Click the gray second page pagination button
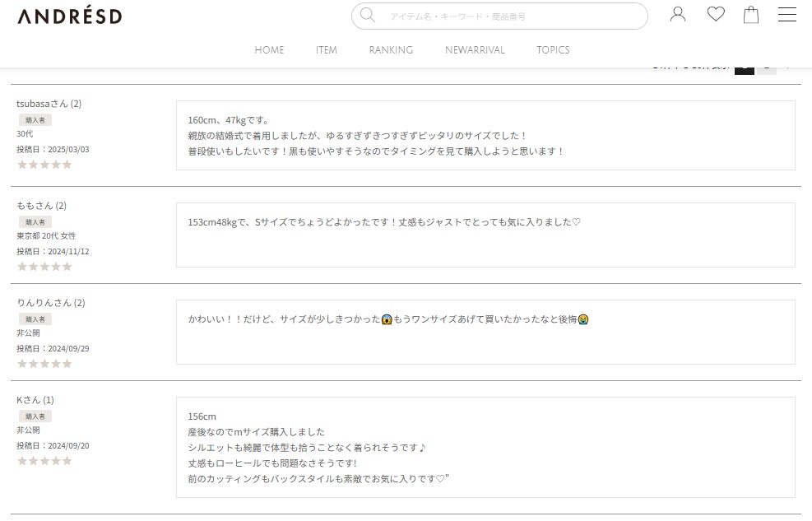 click(767, 67)
